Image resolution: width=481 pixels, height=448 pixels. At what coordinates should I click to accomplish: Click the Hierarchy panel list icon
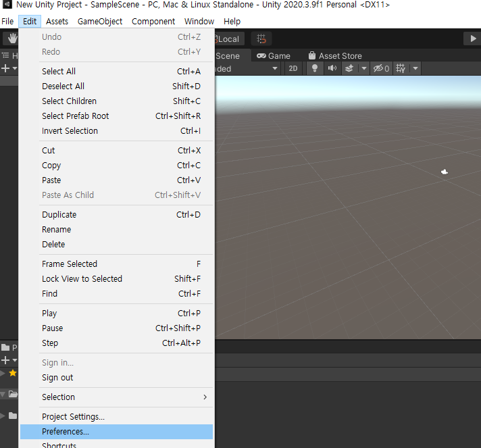point(5,55)
